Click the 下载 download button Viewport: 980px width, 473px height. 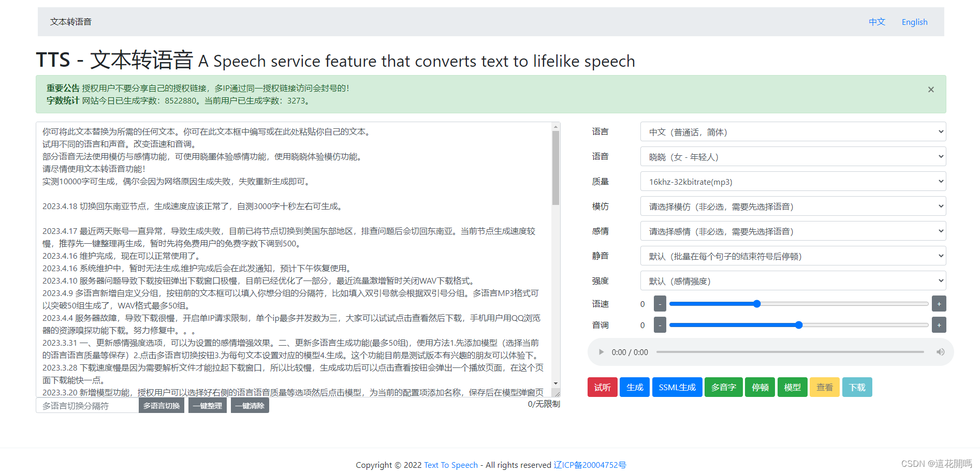(x=857, y=387)
